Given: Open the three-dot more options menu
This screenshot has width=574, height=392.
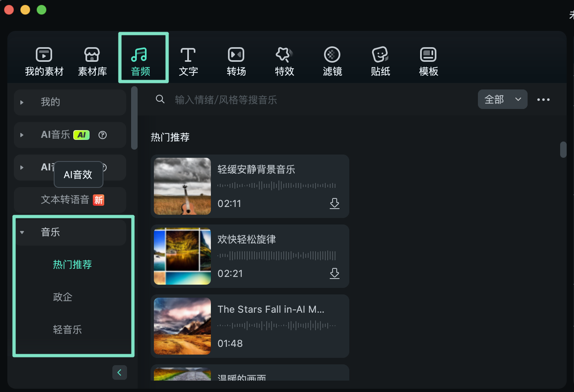Looking at the screenshot, I should pyautogui.click(x=543, y=100).
